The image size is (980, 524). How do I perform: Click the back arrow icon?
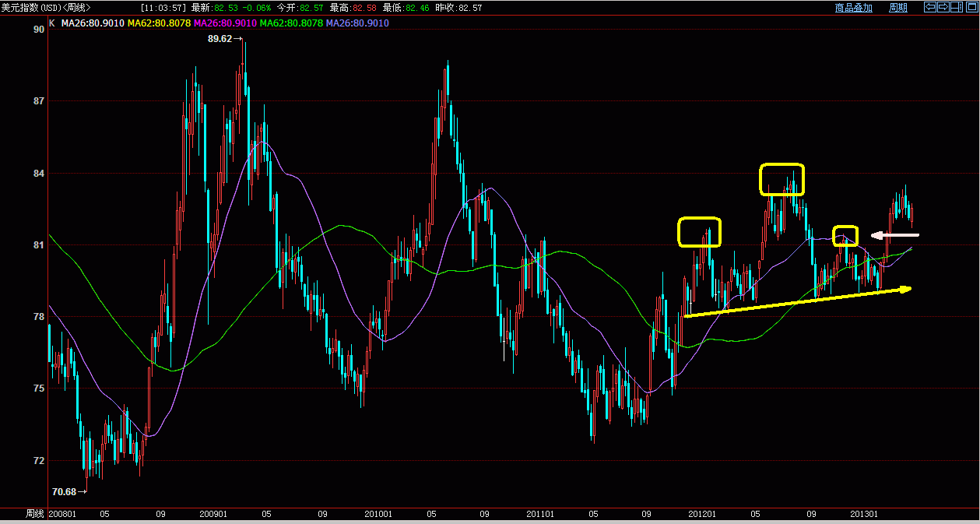tap(930, 7)
